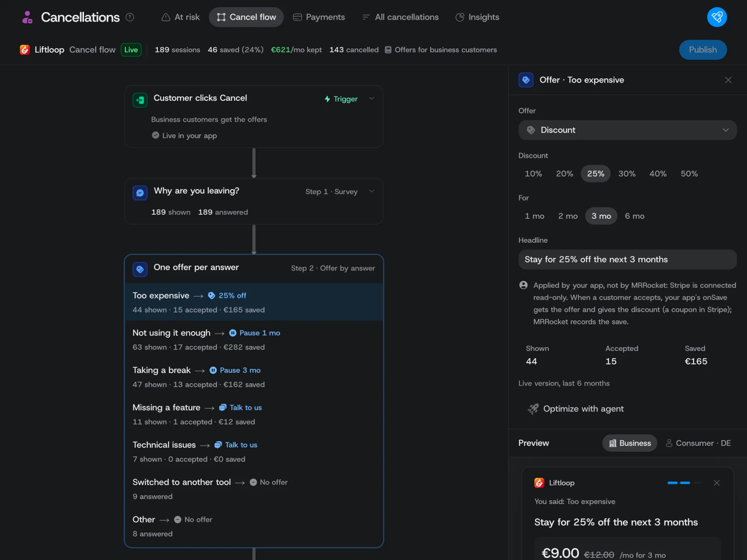The image size is (747, 560).
Task: Click the document icon before Offers for business customers
Action: (x=388, y=50)
